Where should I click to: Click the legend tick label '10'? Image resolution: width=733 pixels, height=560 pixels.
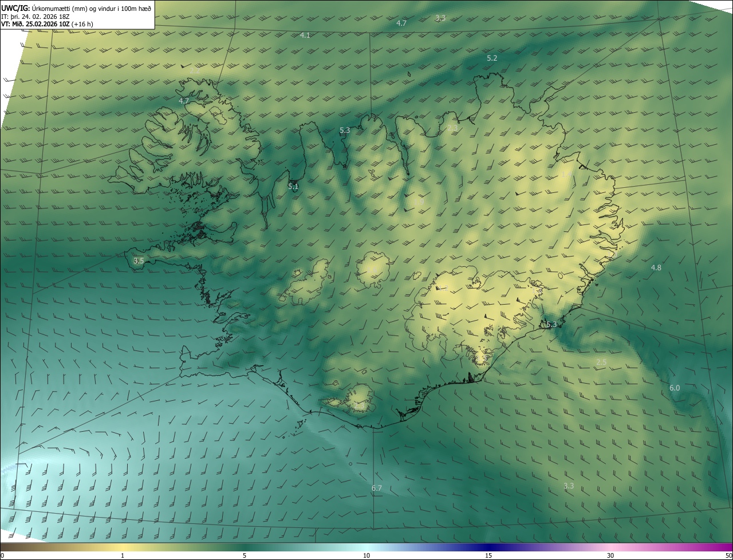pyautogui.click(x=366, y=555)
